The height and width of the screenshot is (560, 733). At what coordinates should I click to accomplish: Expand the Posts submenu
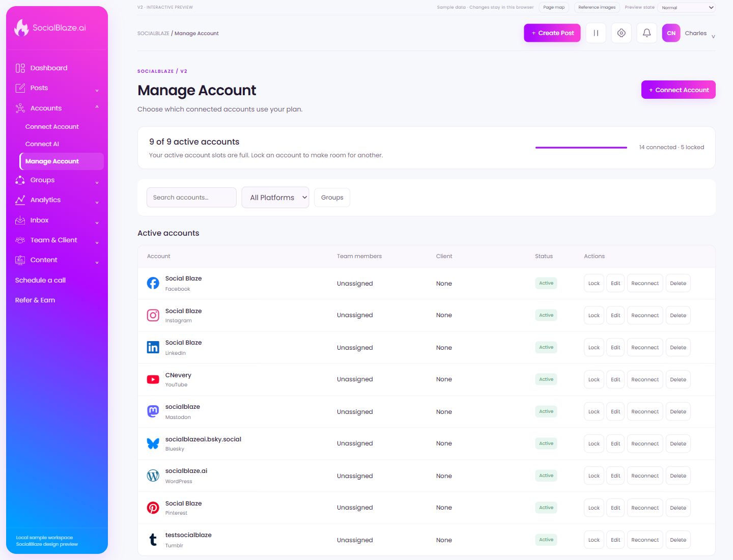tap(97, 91)
